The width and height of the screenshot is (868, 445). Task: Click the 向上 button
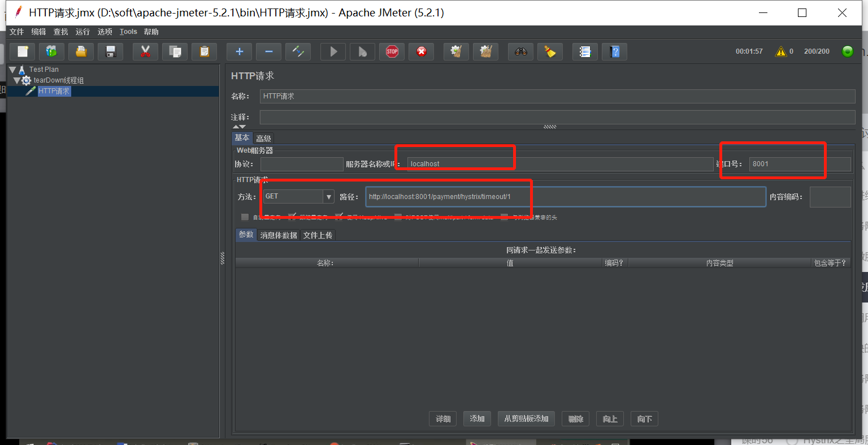[610, 419]
